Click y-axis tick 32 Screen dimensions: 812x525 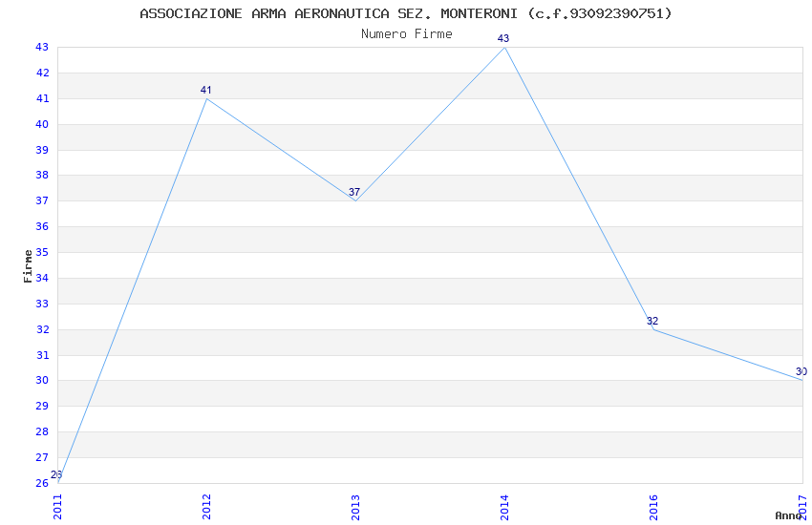tap(42, 329)
